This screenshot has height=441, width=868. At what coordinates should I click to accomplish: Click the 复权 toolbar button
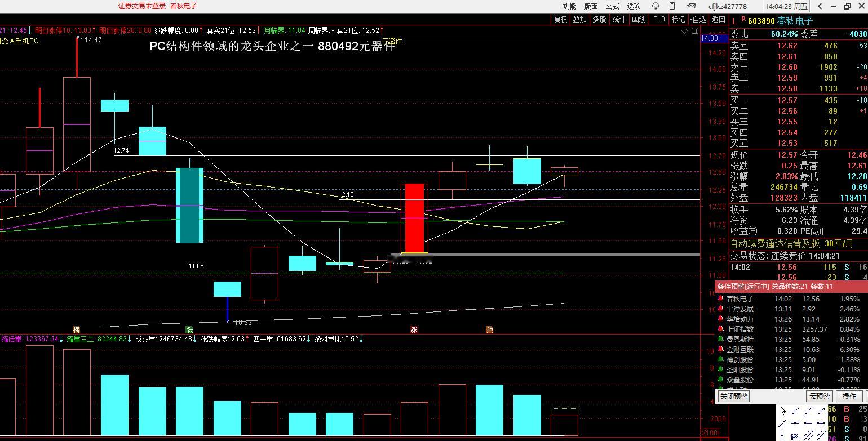click(561, 19)
